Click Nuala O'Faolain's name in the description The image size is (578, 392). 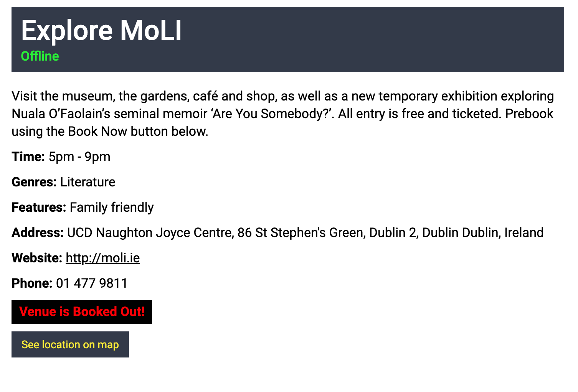(x=61, y=114)
